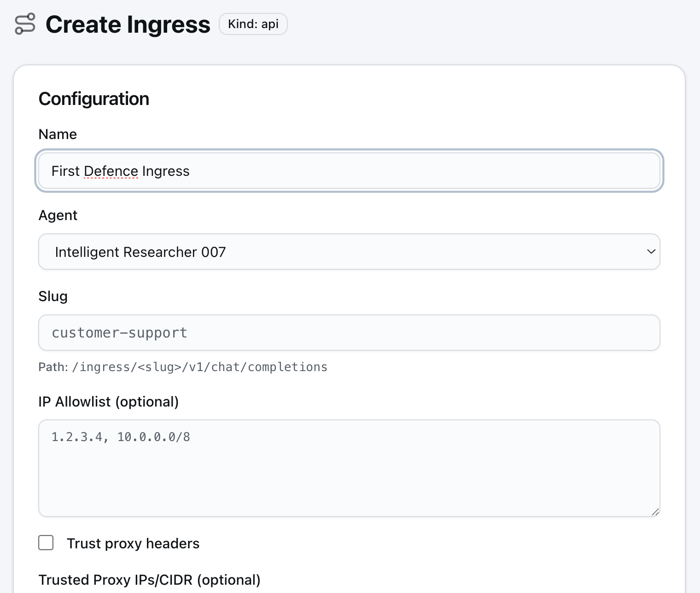Viewport: 700px width, 593px height.
Task: Click the IP Allowlist text area
Action: click(349, 468)
